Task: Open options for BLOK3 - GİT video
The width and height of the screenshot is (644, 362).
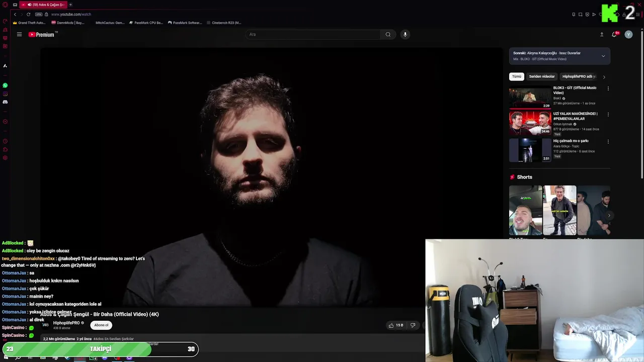Action: 608,88
